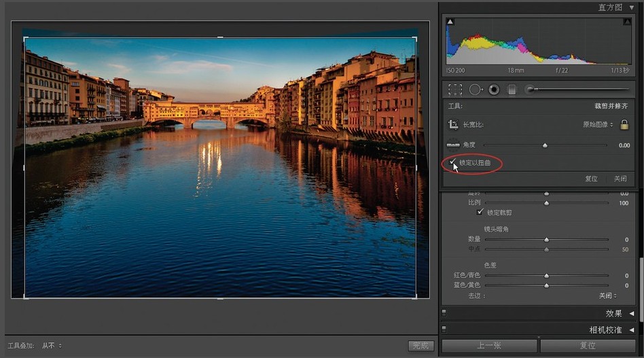This screenshot has width=644, height=358.
Task: Toggle the 相机校准 panel on/off switch
Action: pos(444,329)
